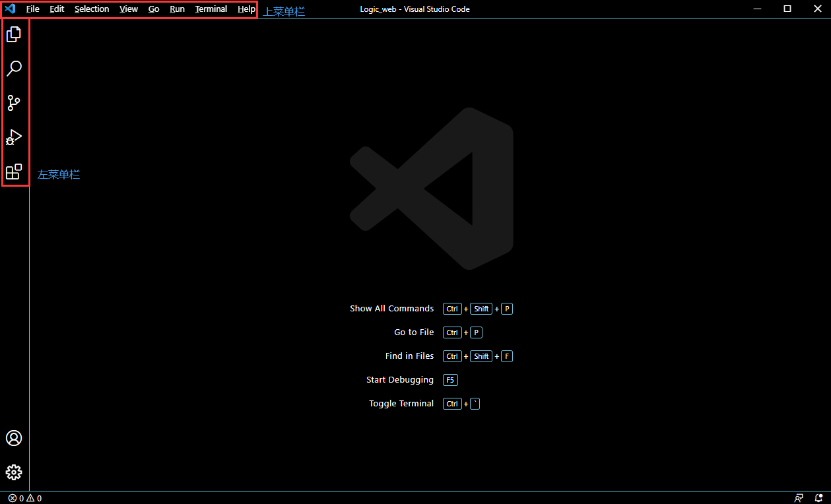Screen dimensions: 831x504
Task: Open the Help menu
Action: point(246,9)
